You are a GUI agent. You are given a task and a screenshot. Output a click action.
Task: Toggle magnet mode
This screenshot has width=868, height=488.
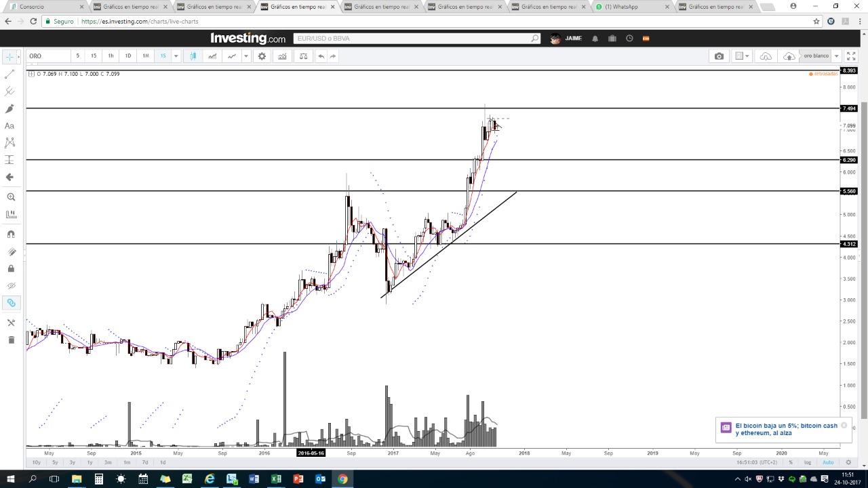[x=10, y=235]
